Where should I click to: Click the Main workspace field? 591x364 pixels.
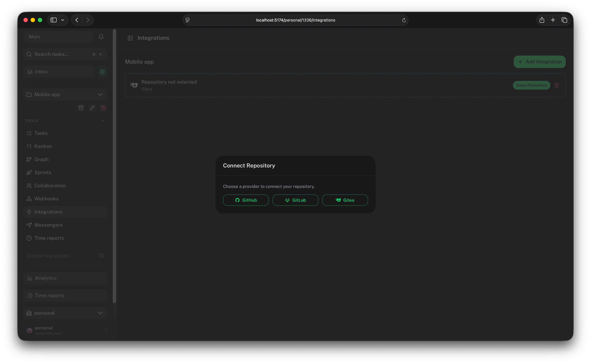pos(59,37)
